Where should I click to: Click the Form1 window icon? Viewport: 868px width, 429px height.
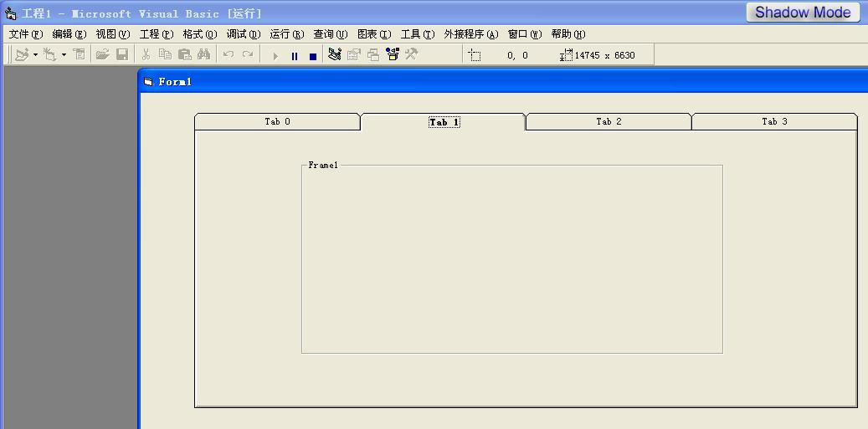point(148,82)
